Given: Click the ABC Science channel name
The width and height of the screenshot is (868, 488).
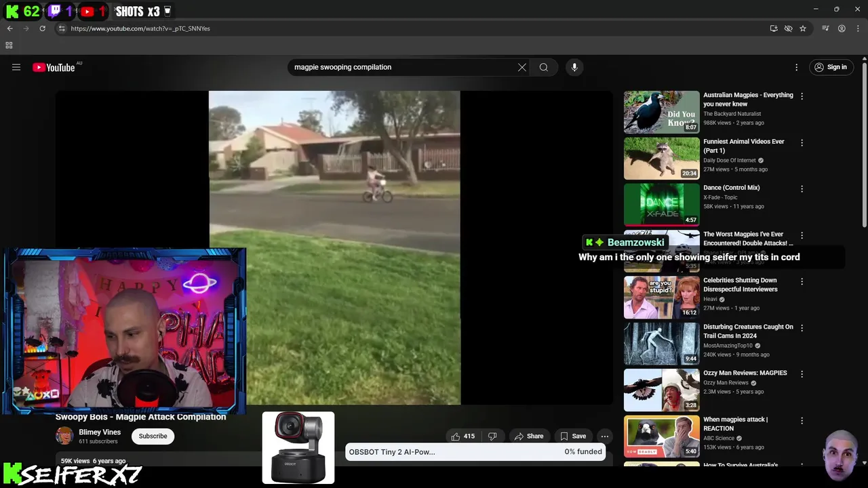Looking at the screenshot, I should (719, 439).
